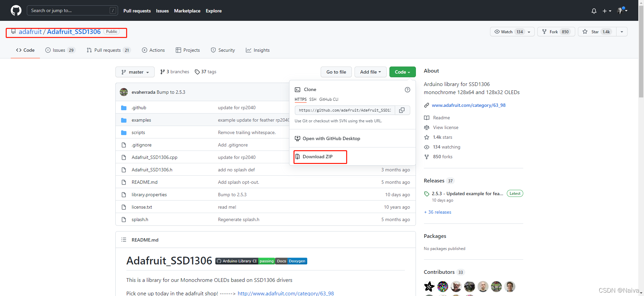Click the 1.4k stars link
Screen dimensions: 644x296
pyautogui.click(x=438, y=137)
